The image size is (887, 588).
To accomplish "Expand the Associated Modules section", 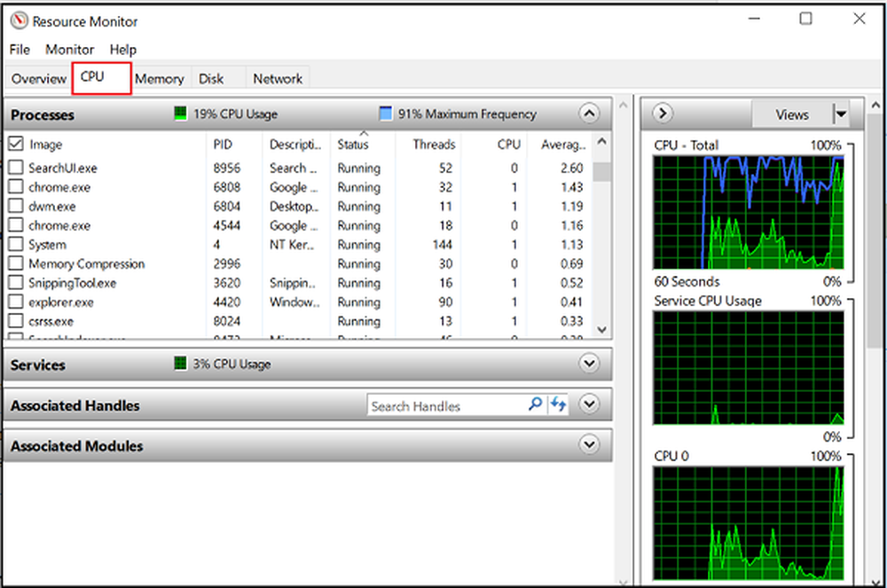I will coord(589,445).
